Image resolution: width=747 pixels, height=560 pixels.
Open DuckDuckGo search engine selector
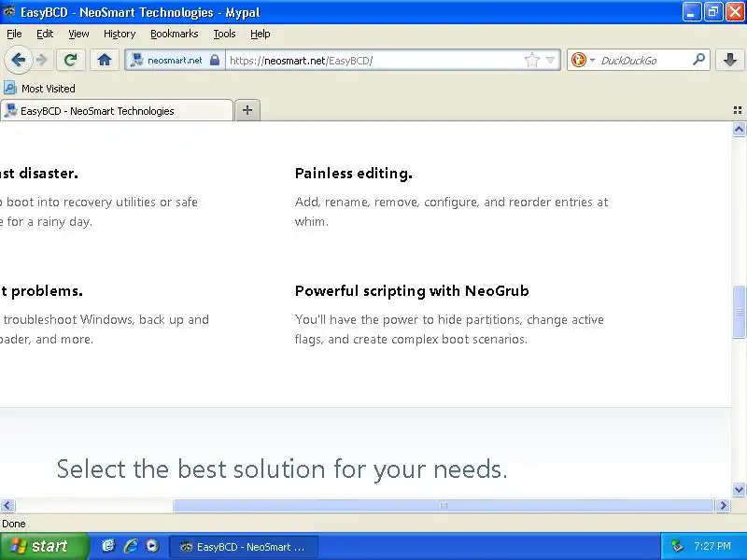pos(582,60)
